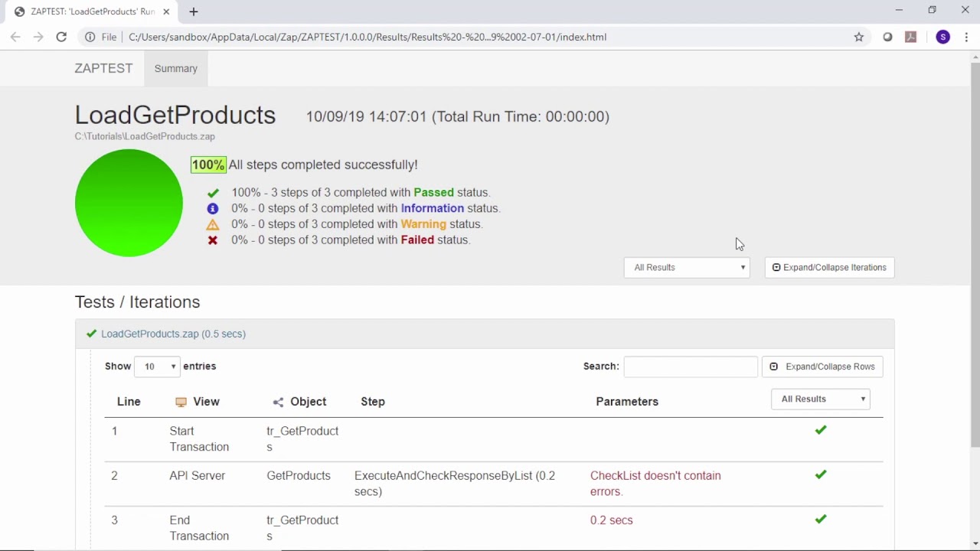Sort table by Parameters column
The image size is (980, 551).
(x=627, y=402)
